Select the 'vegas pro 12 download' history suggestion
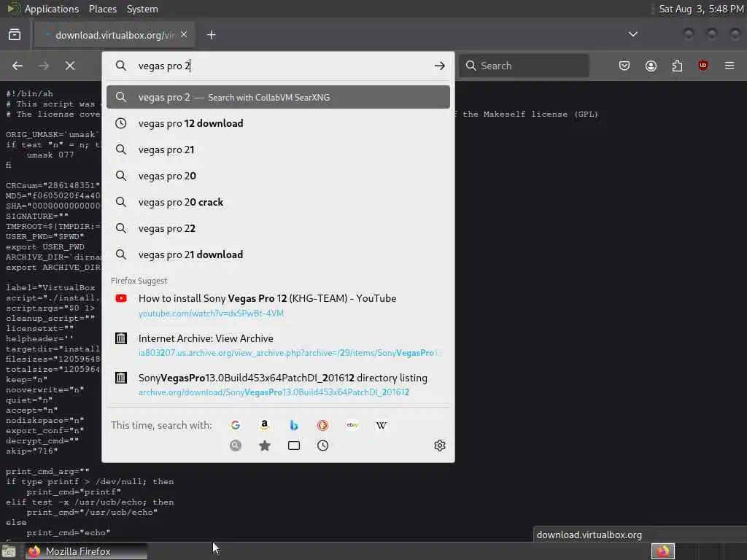 pyautogui.click(x=278, y=123)
